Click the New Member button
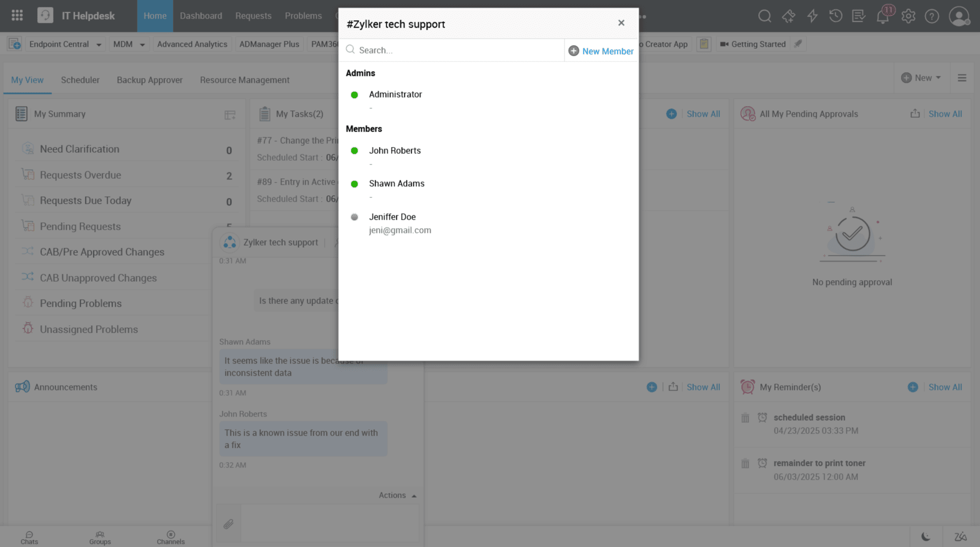 coord(601,50)
